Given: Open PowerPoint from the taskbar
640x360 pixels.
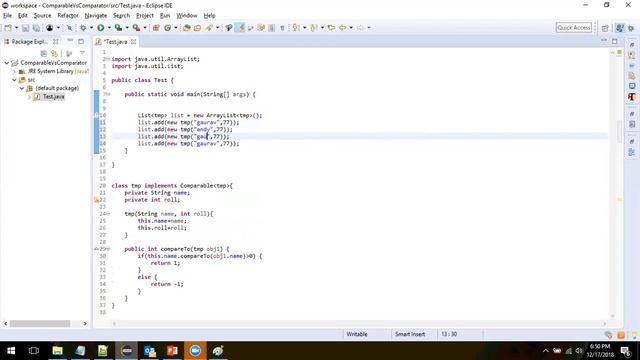Looking at the screenshot, I should pos(172,351).
